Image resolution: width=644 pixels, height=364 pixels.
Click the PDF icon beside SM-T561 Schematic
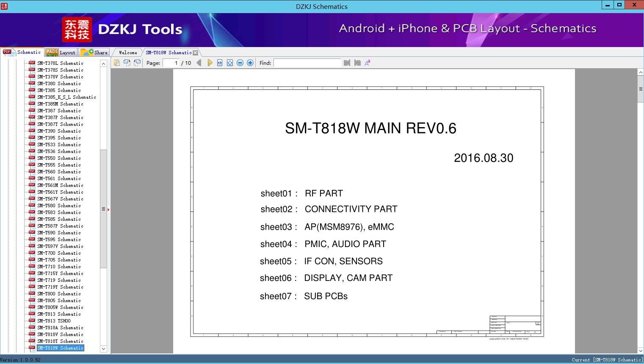pyautogui.click(x=32, y=178)
